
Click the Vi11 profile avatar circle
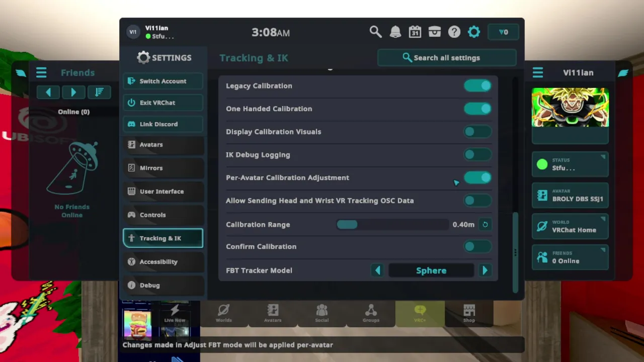pyautogui.click(x=133, y=32)
